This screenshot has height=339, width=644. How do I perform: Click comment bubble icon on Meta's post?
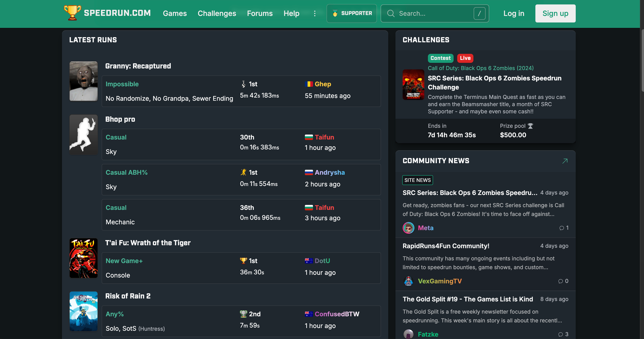pos(562,228)
